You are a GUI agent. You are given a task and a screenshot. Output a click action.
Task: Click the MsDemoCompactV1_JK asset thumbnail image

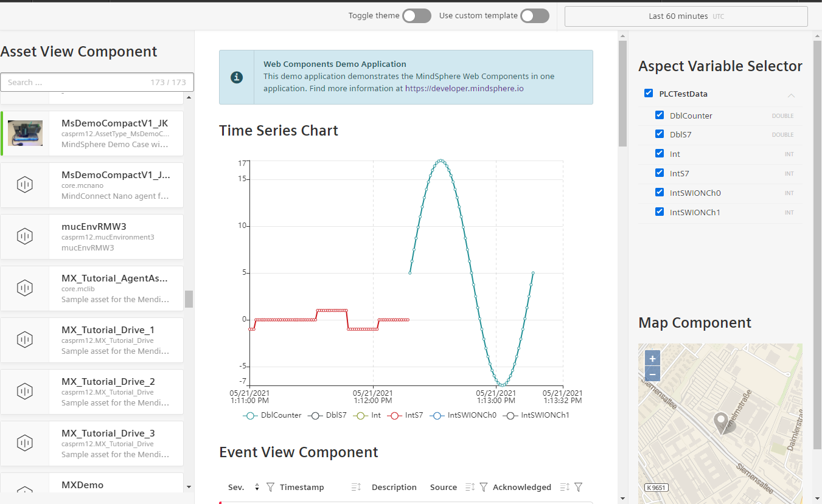coord(25,133)
